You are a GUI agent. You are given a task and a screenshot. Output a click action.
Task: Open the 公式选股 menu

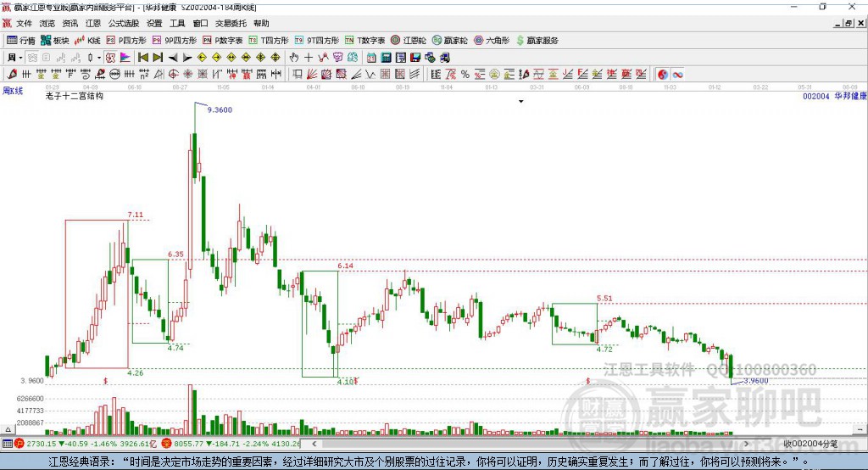(124, 23)
